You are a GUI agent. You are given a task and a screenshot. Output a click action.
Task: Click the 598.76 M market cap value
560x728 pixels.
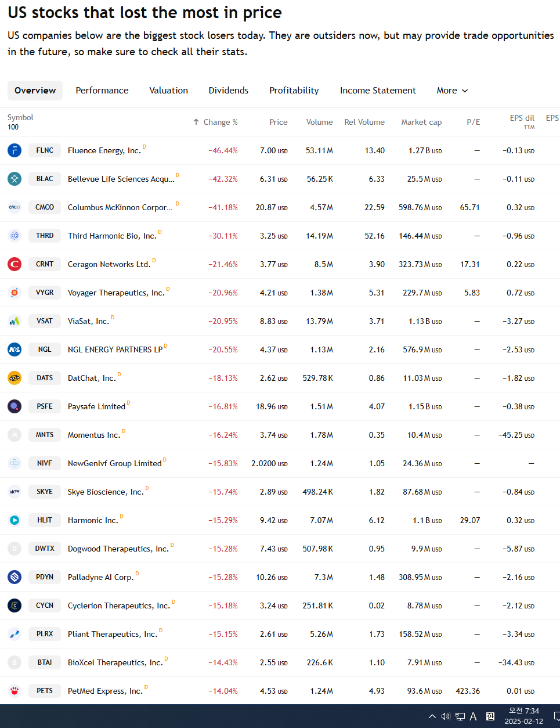420,208
